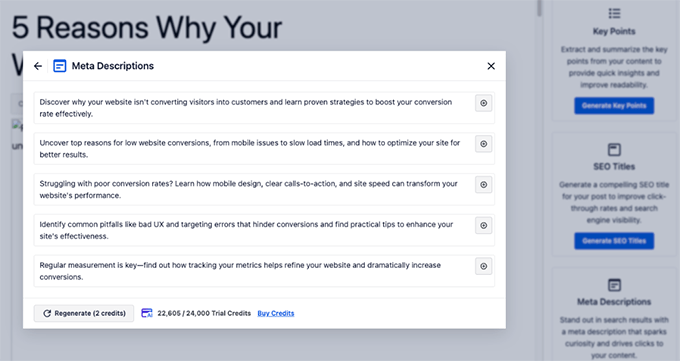Screen dimensions: 680x361
Task: Click the SEO Titles window icon
Action: (614, 150)
